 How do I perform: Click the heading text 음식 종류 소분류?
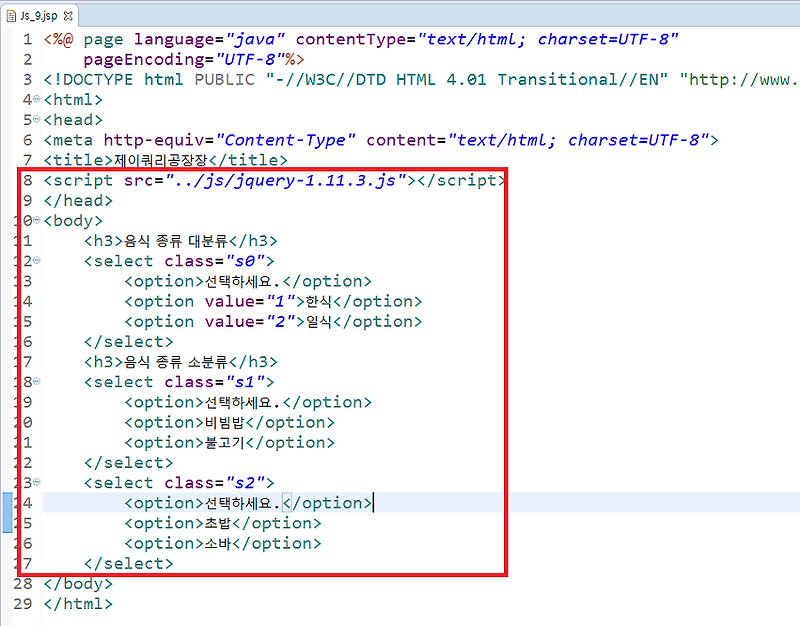(176, 362)
